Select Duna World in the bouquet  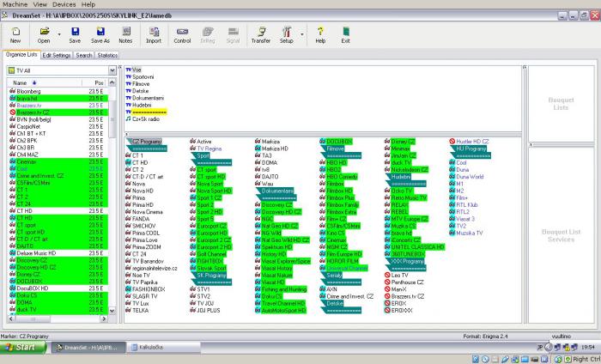(466, 177)
